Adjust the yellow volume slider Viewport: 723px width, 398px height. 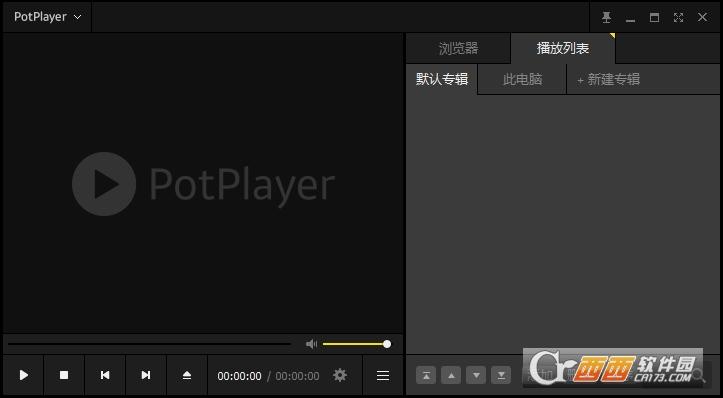pyautogui.click(x=357, y=344)
